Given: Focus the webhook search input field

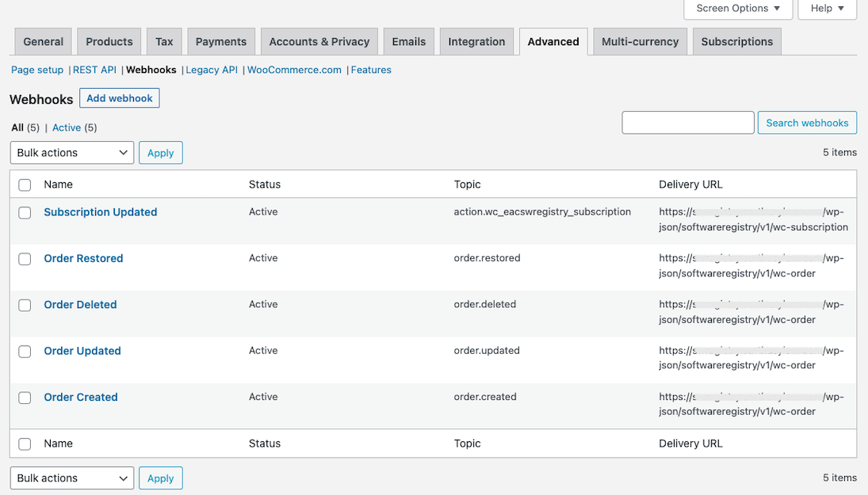Looking at the screenshot, I should coord(687,123).
